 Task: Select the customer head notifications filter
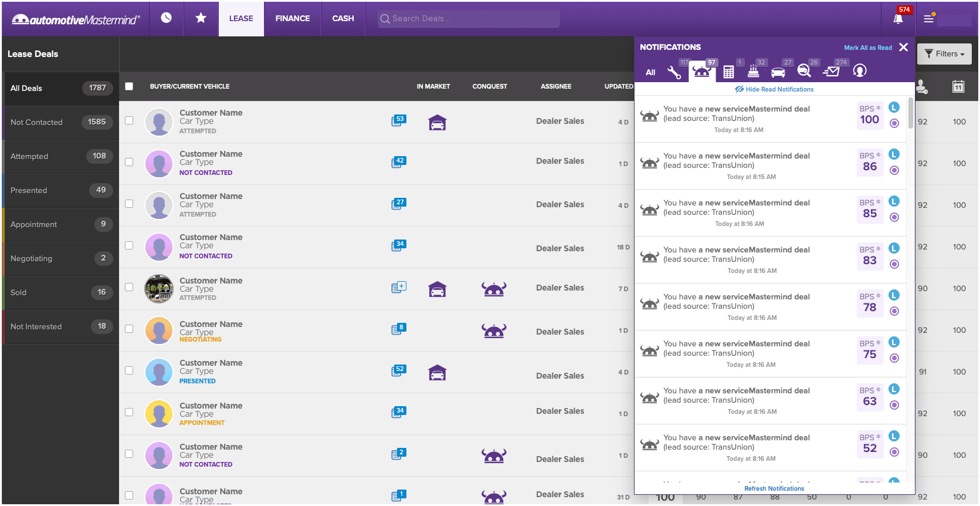pyautogui.click(x=859, y=71)
